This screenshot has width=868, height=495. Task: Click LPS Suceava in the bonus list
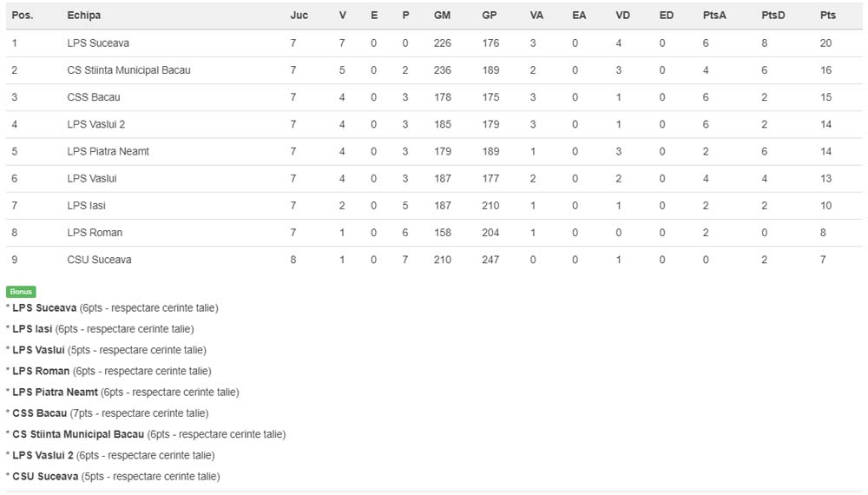(44, 308)
